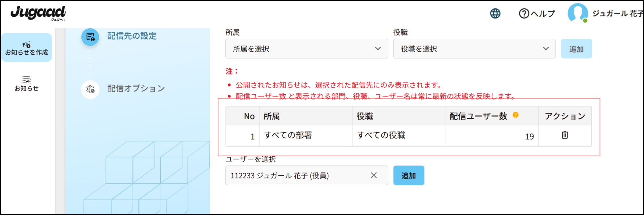Click the light blue 追加 button beside 役職
This screenshot has height=215, width=644.
click(576, 49)
